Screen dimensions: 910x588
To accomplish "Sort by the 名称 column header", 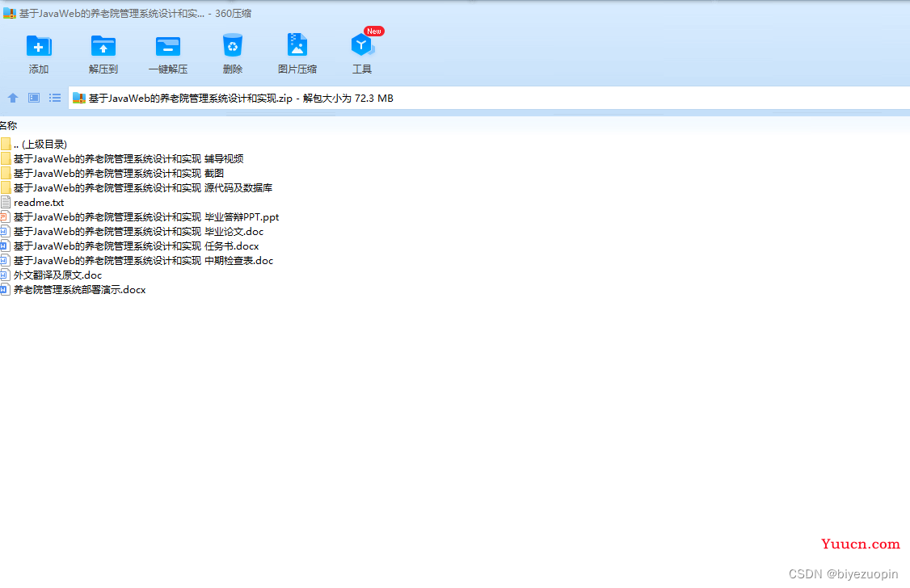I will [x=9, y=125].
